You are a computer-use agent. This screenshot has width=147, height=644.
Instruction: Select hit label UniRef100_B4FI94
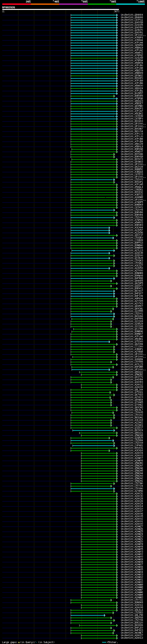click(x=132, y=296)
